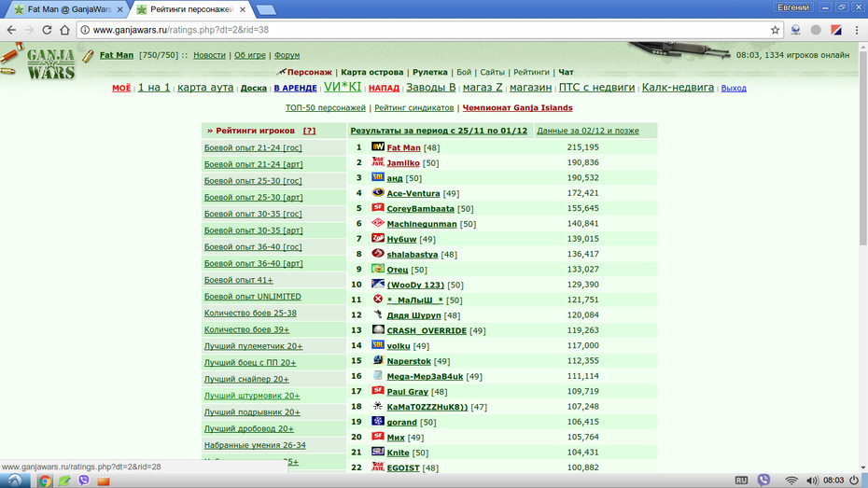Open the ВИ*КІ shortcut link
868x488 pixels.
pyautogui.click(x=343, y=87)
